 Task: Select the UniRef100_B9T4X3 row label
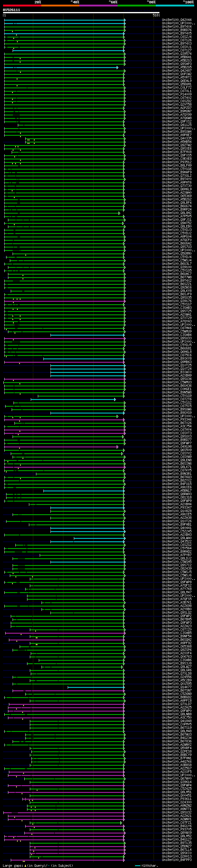coord(177,43)
